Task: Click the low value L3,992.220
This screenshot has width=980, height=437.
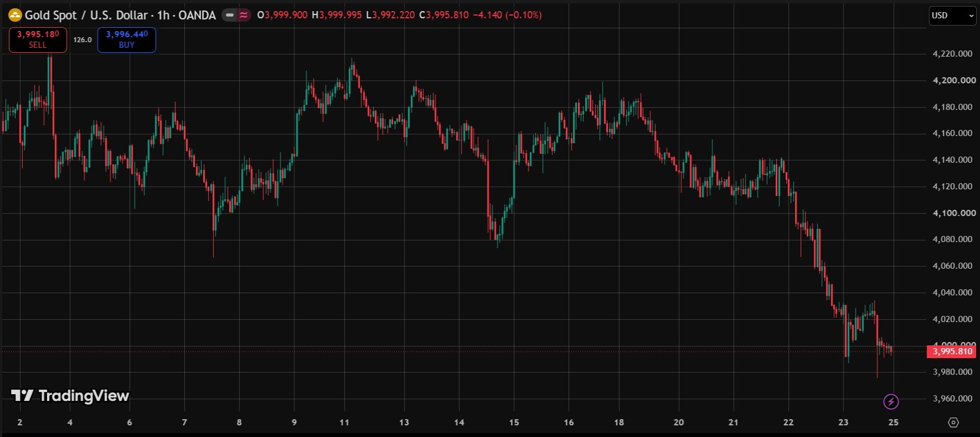Action: [390, 15]
